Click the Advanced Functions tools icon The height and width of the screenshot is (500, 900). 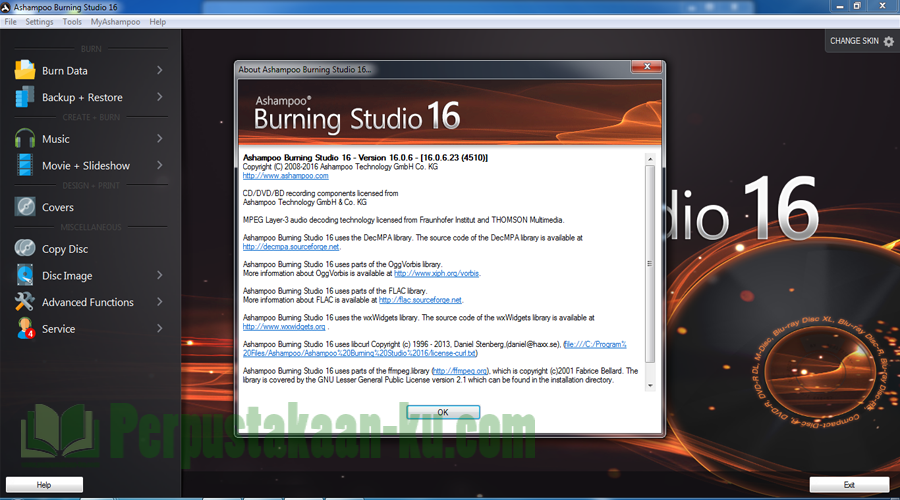point(25,301)
